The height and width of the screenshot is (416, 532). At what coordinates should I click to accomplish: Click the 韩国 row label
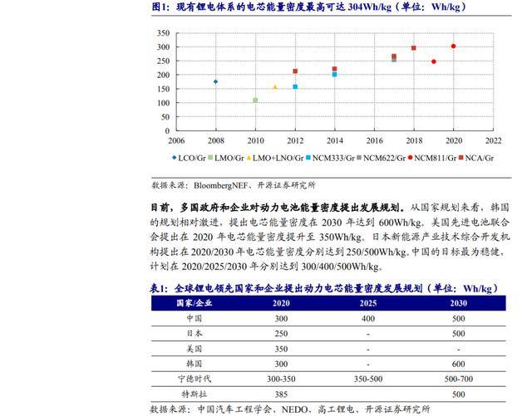[x=194, y=364]
